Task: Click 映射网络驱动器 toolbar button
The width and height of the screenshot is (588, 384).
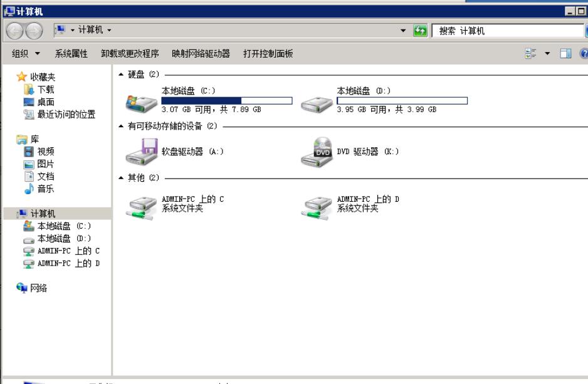Action: 201,54
